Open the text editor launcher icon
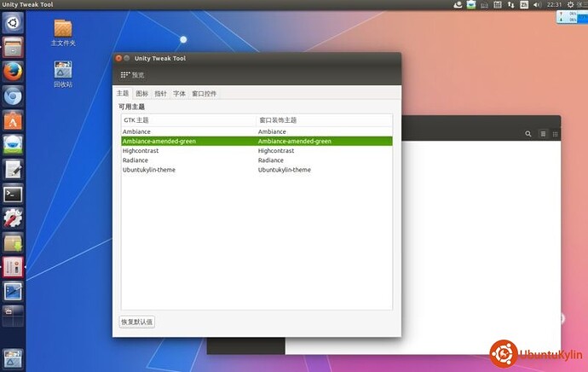 13,170
